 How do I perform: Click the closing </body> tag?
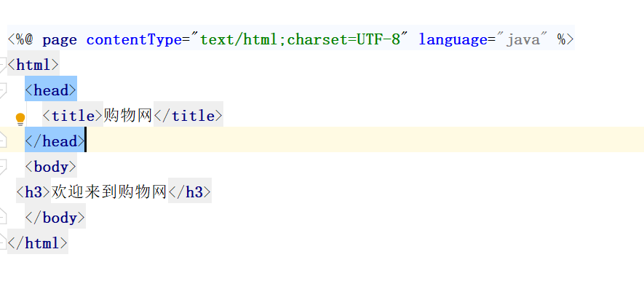55,218
